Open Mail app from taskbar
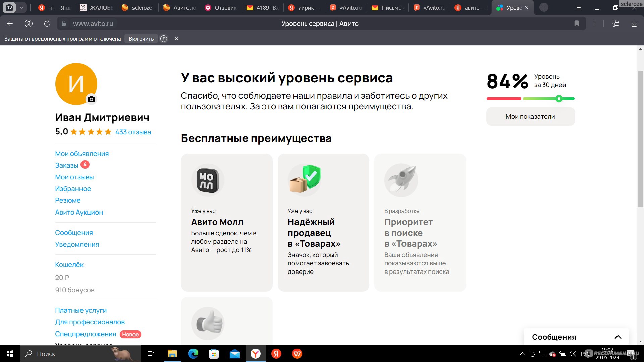Image resolution: width=644 pixels, height=362 pixels. [x=235, y=354]
